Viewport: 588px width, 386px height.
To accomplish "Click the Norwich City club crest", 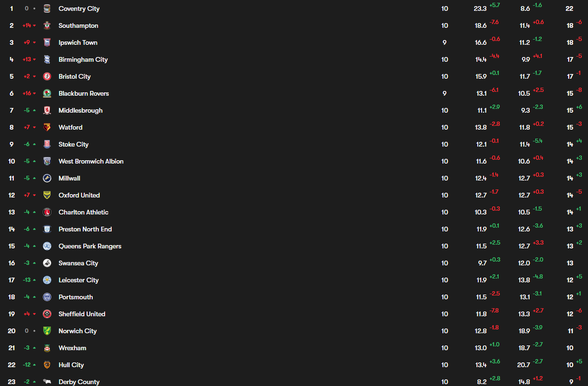I will pyautogui.click(x=47, y=331).
